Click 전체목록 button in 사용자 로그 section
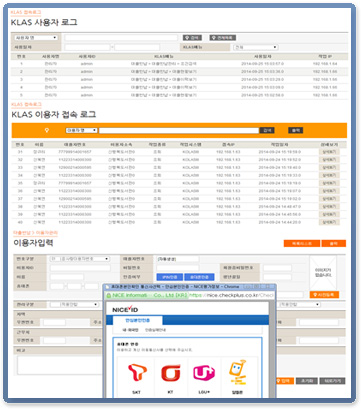This screenshot has height=410, width=363. tap(223, 38)
